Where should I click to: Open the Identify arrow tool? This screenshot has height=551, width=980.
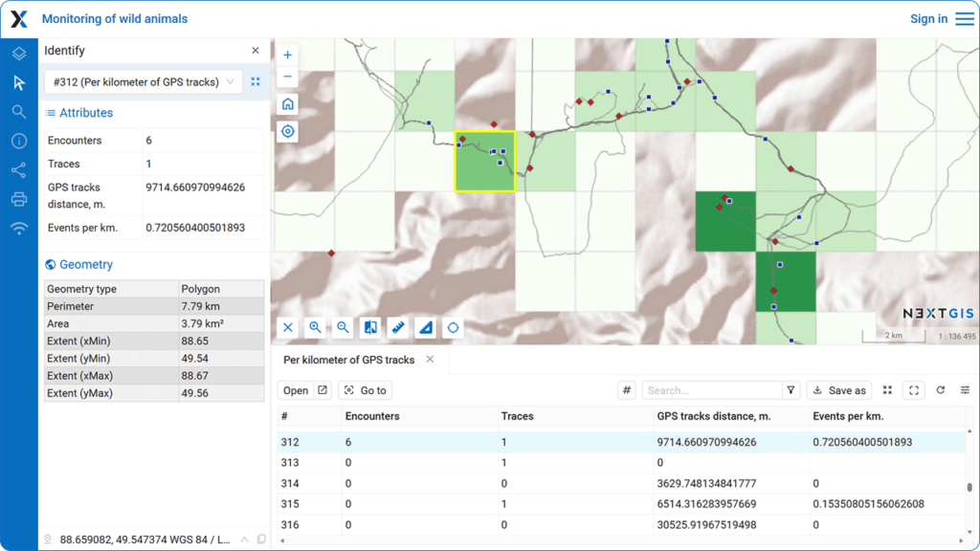tap(19, 83)
